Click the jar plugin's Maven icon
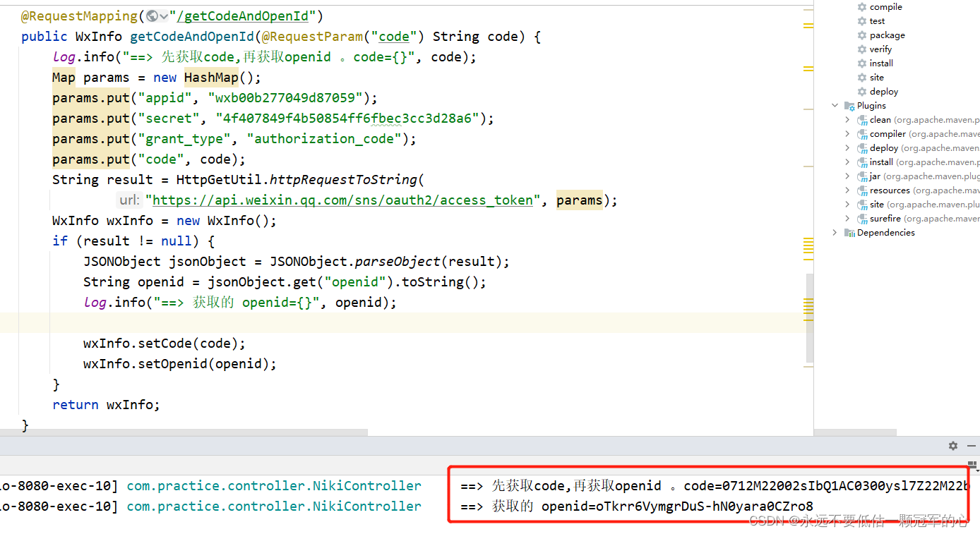980x534 pixels. (862, 176)
